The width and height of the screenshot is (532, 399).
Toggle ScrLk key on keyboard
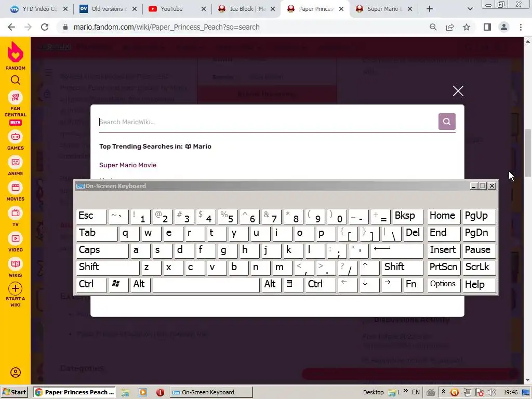coord(478,268)
